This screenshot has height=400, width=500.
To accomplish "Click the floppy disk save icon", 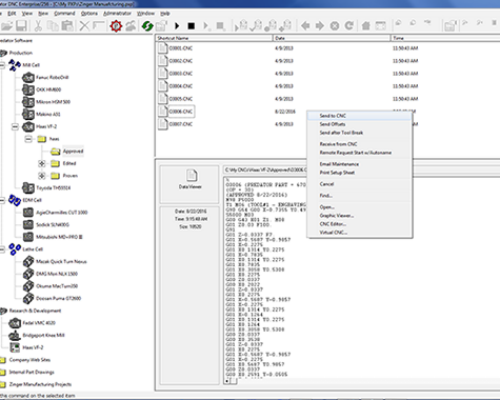I will click(x=21, y=26).
